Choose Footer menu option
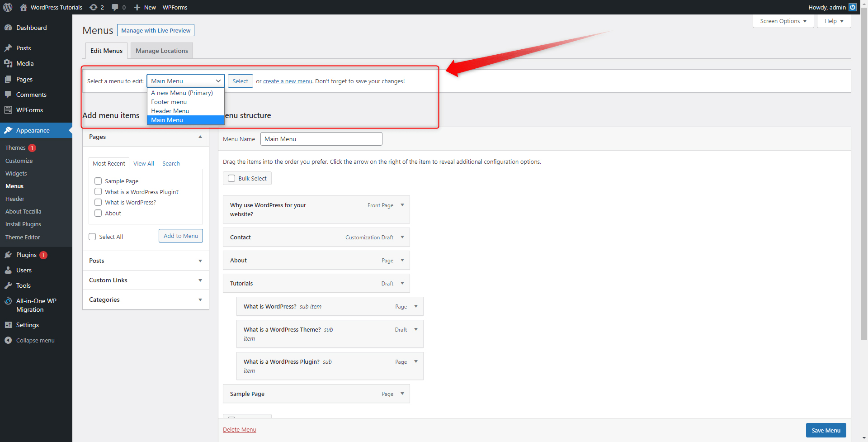This screenshot has height=442, width=868. tap(186, 102)
